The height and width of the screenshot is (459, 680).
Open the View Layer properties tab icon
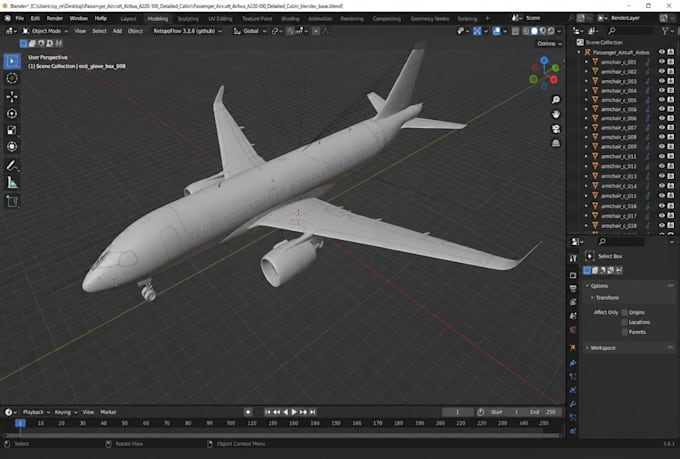pyautogui.click(x=573, y=302)
